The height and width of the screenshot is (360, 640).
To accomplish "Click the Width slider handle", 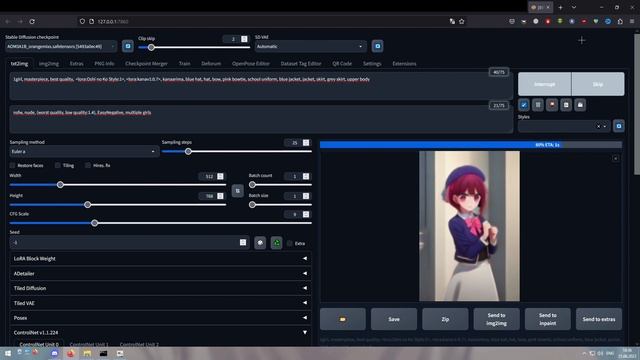I will coord(60,184).
